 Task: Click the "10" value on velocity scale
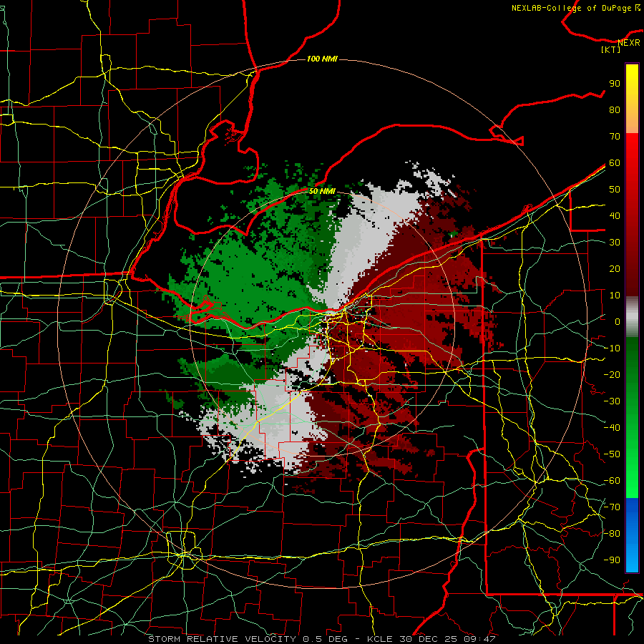pos(615,296)
